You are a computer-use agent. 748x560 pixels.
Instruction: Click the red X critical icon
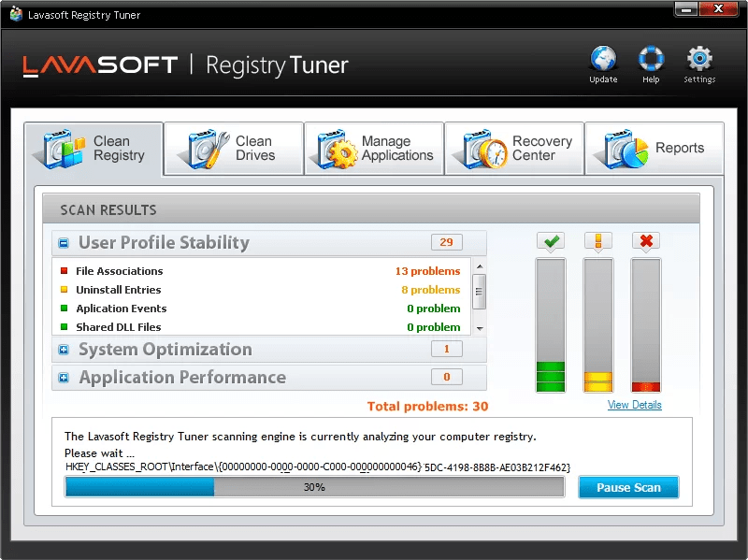tap(646, 241)
